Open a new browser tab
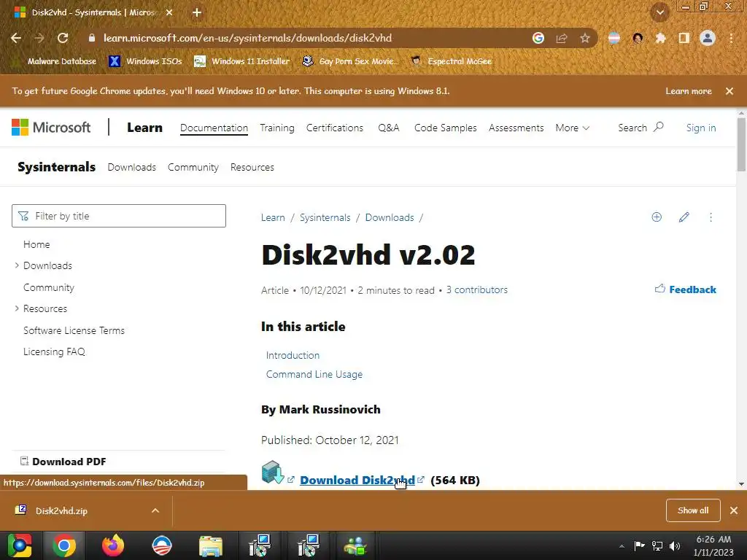This screenshot has height=560, width=747. tap(197, 13)
